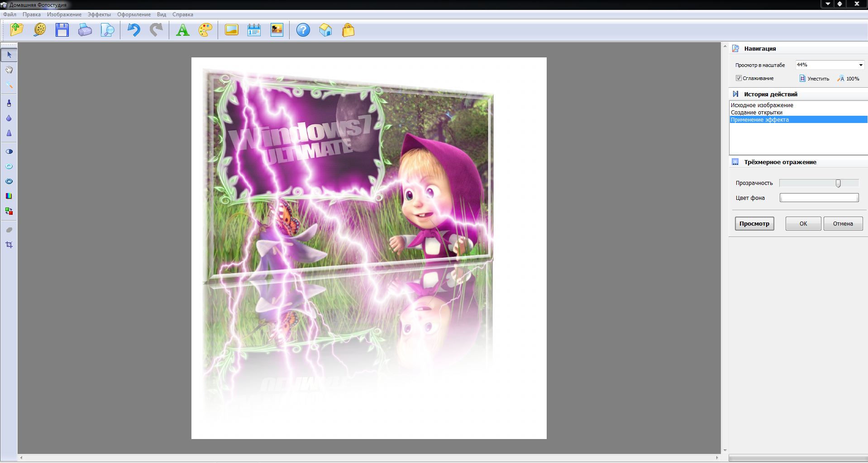Cancel the effect with Отмена button

click(843, 223)
